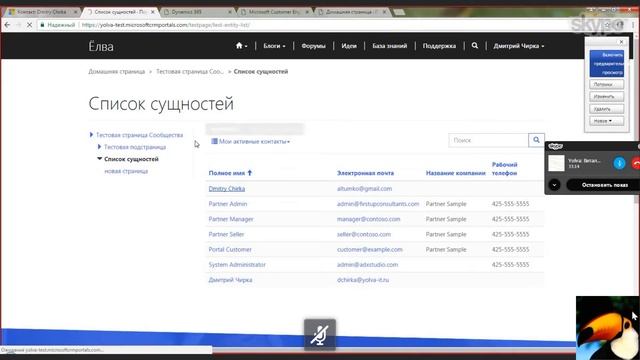Open the Дмитрий Чирка contact row
Screen dimensions: 640x360
point(230,280)
